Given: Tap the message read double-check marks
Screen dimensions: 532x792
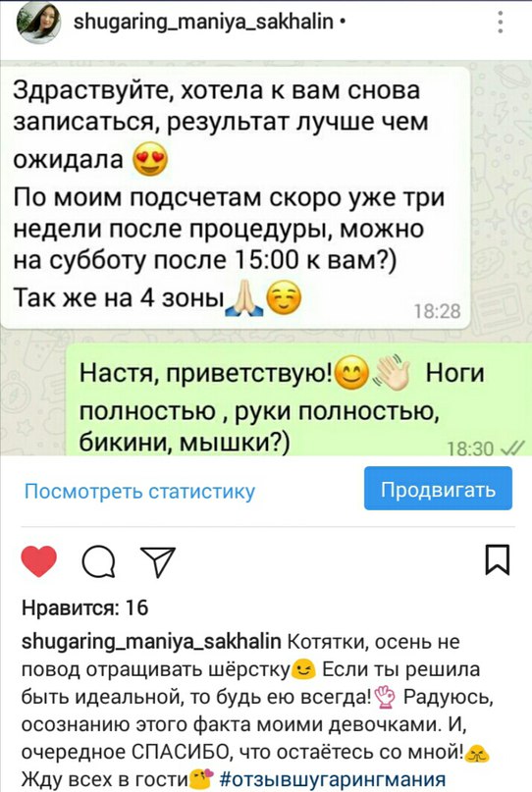Looking at the screenshot, I should coord(512,448).
